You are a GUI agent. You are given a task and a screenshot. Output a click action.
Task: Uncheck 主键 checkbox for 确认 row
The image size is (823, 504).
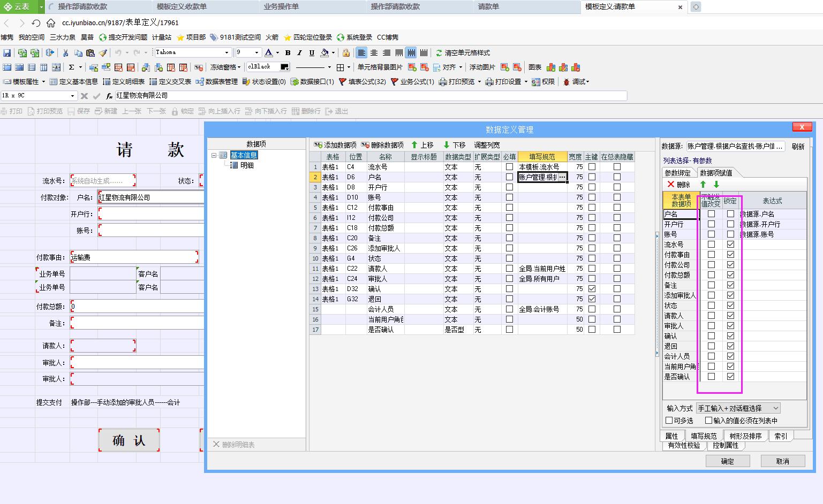pos(592,289)
